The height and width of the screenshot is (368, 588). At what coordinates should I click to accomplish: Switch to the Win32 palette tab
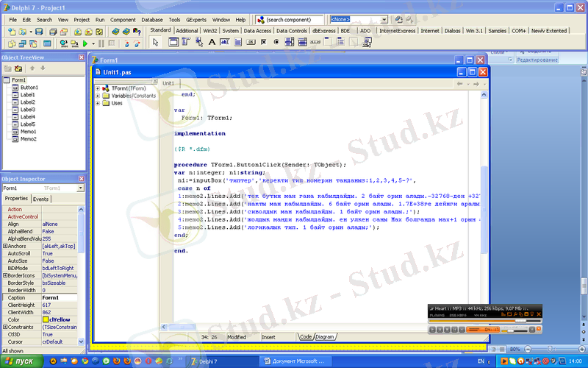210,31
